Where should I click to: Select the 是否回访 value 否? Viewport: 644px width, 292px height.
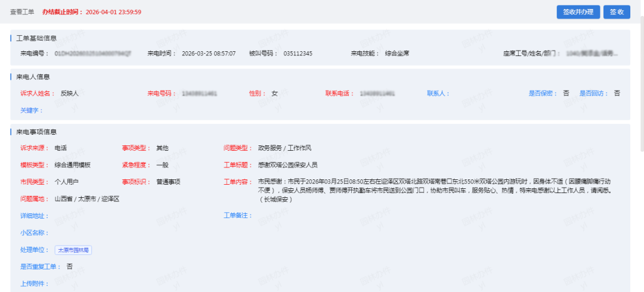(x=617, y=93)
